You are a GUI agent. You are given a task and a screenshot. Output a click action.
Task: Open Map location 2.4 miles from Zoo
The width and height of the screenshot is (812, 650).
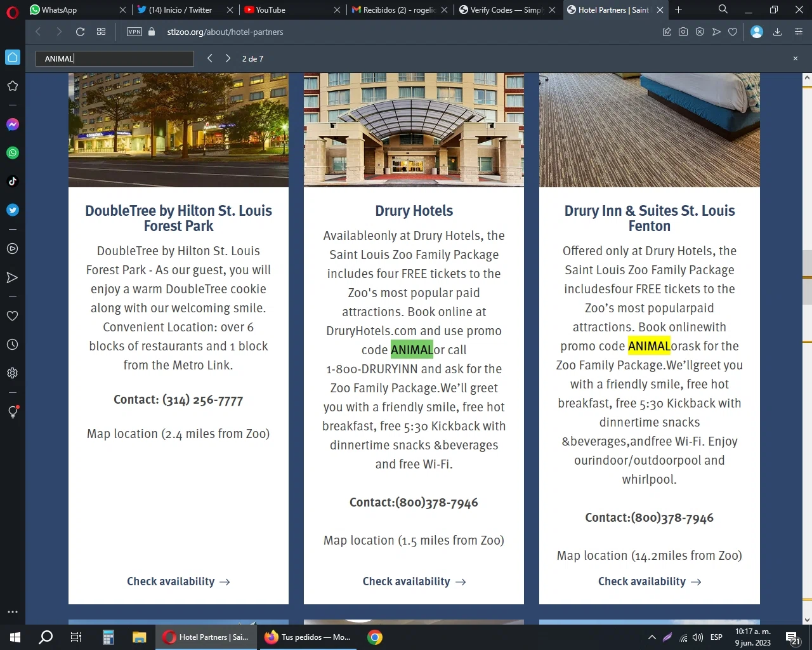point(178,434)
